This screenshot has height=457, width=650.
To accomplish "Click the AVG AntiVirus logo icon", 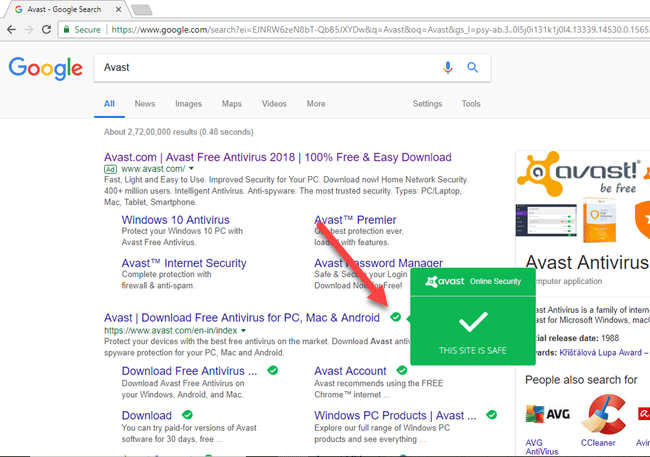I will pyautogui.click(x=548, y=414).
